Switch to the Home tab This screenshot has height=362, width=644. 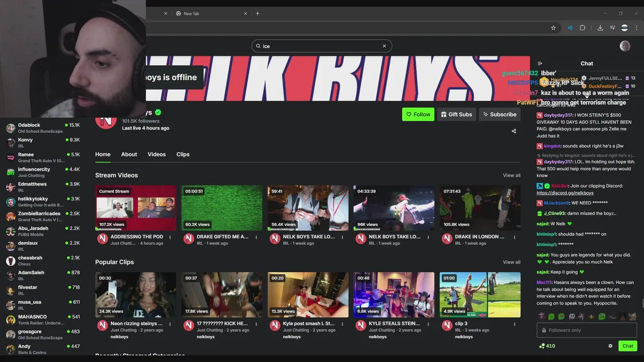[103, 154]
